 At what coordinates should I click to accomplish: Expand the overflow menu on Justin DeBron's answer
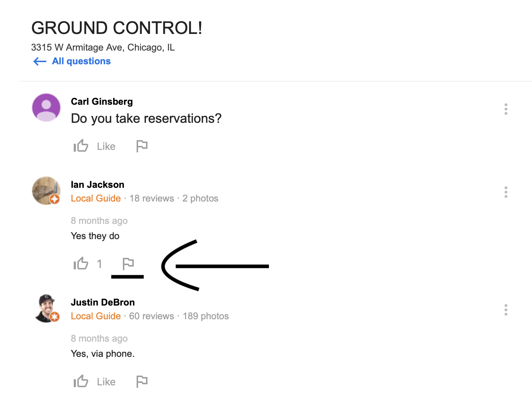tap(506, 310)
